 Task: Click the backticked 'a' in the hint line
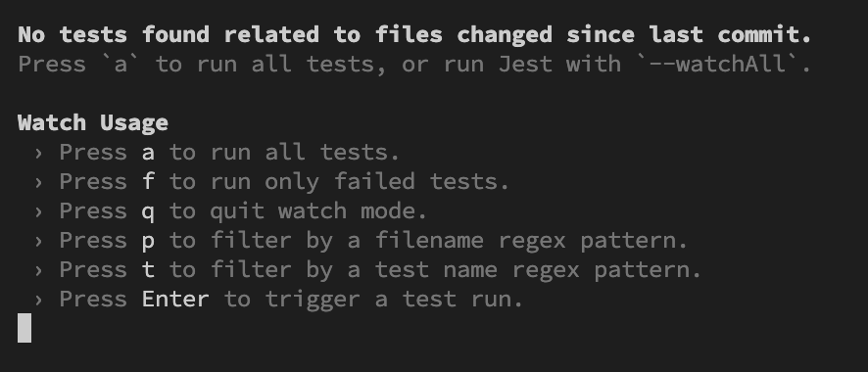tap(121, 64)
